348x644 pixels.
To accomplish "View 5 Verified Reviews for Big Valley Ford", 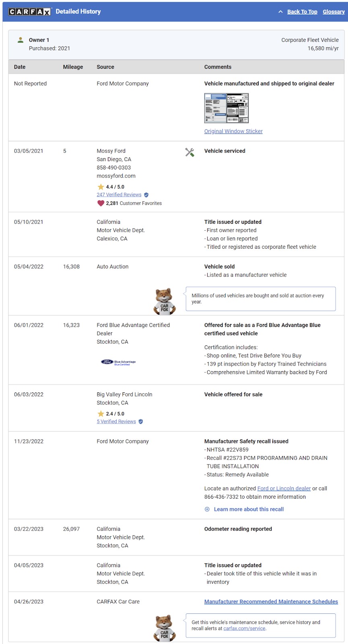I will pyautogui.click(x=116, y=421).
